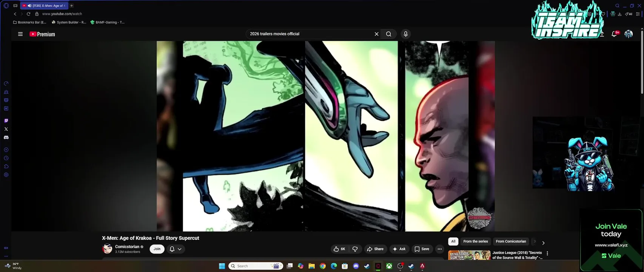
Task: Go to YouTube Premium home logo
Action: click(42, 34)
